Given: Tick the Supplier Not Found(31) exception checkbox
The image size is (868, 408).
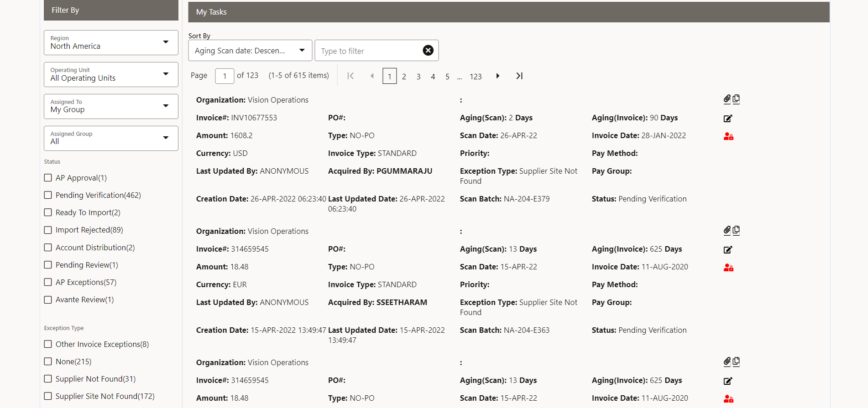Looking at the screenshot, I should click(48, 379).
